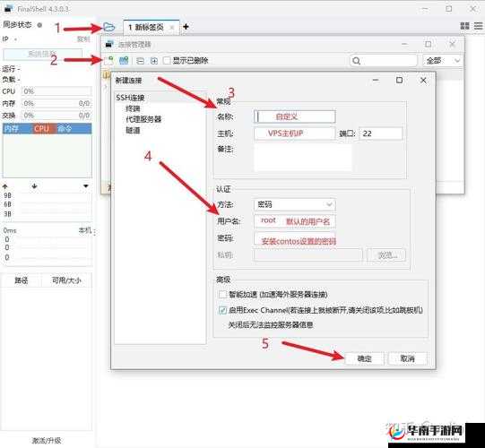Click the 复制 copy IP button

point(83,39)
